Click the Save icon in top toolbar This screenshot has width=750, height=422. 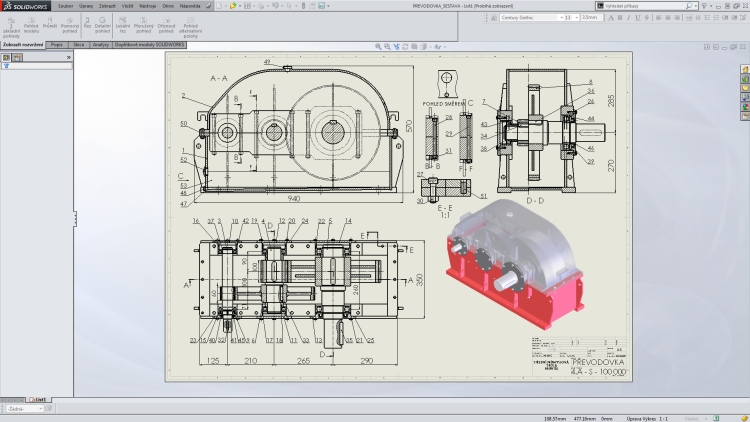[x=247, y=6]
